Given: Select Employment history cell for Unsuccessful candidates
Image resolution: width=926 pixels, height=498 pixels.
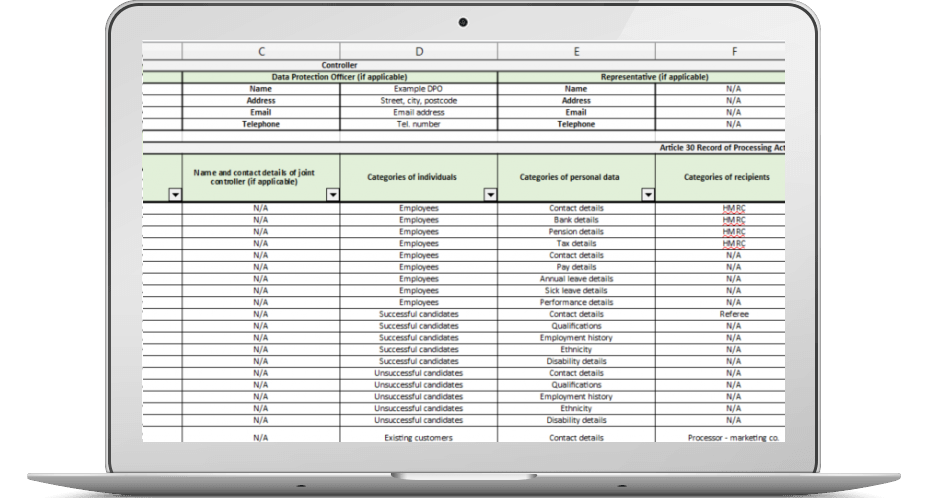Looking at the screenshot, I should 576,396.
